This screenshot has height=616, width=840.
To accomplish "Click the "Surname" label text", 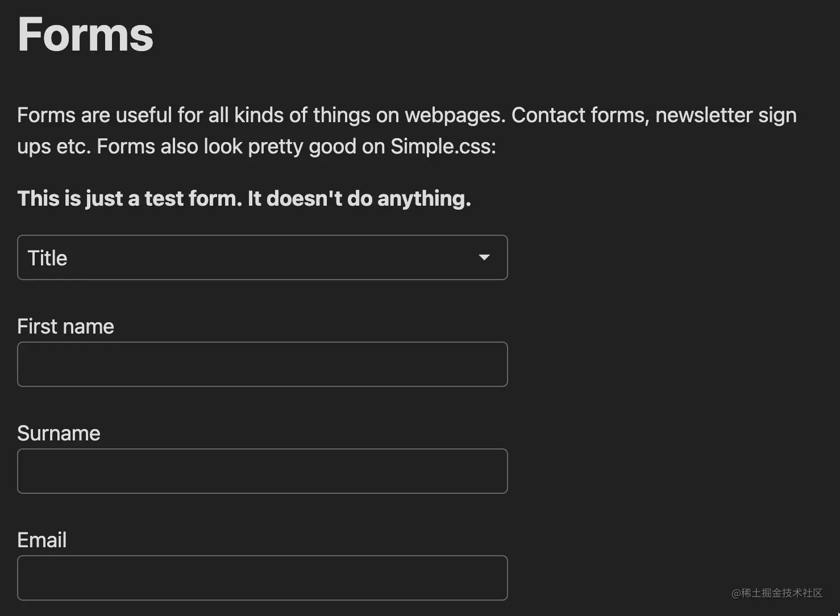I will 59,433.
